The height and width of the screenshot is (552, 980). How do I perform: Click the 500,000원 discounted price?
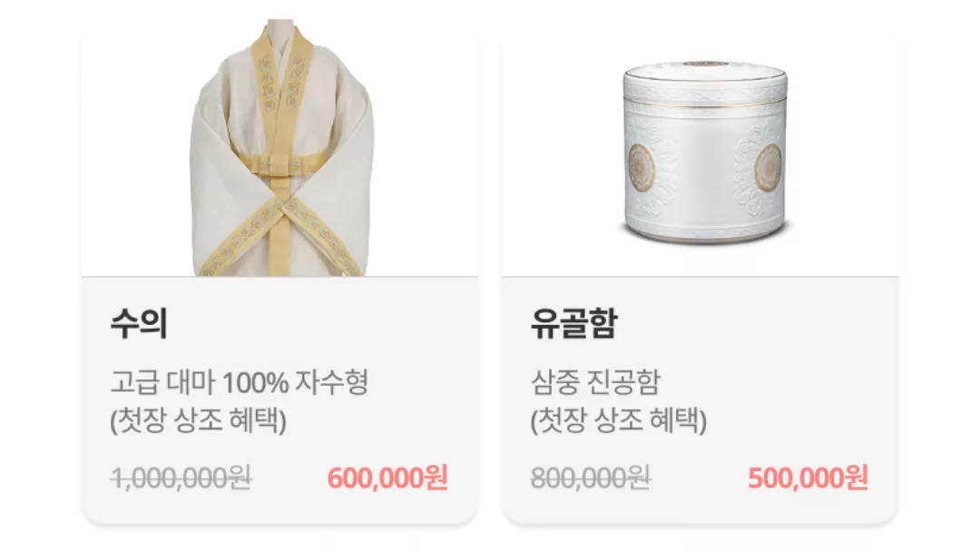coord(808,478)
